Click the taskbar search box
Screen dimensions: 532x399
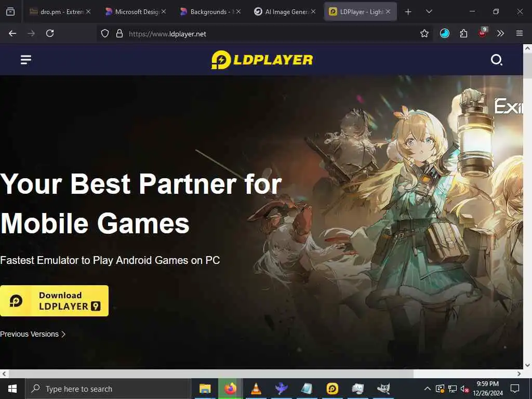pyautogui.click(x=108, y=389)
